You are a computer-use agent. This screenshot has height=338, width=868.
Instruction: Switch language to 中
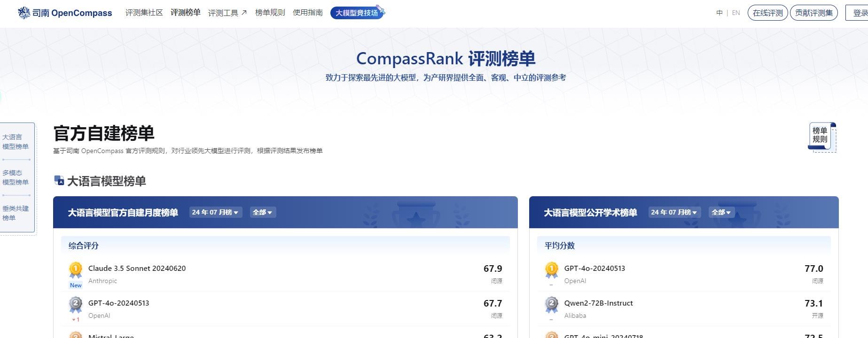(719, 13)
